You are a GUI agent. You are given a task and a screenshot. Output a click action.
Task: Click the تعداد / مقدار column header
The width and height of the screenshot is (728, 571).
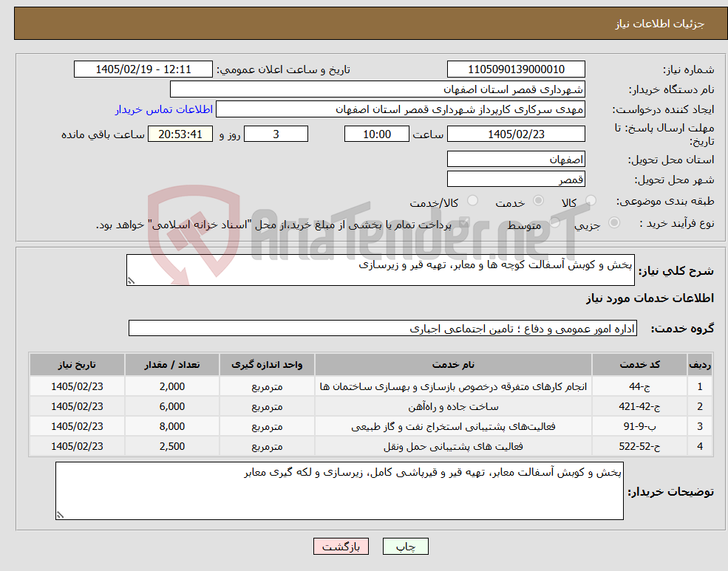pyautogui.click(x=171, y=365)
